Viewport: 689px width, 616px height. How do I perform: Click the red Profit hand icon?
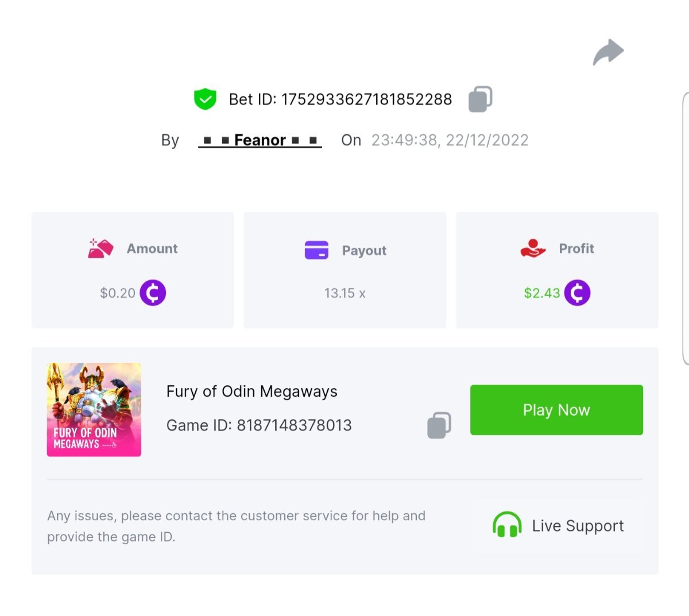coord(533,249)
